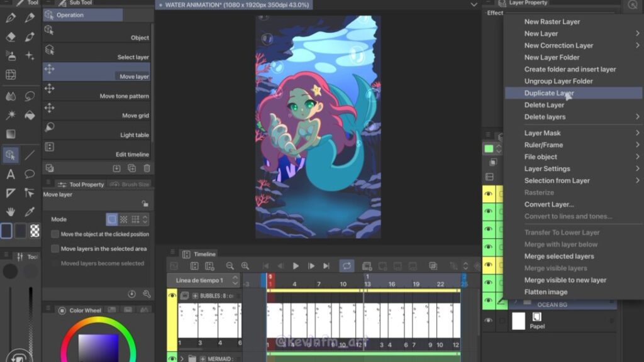
Task: Select the Fill bucket tool
Action: coord(30,115)
